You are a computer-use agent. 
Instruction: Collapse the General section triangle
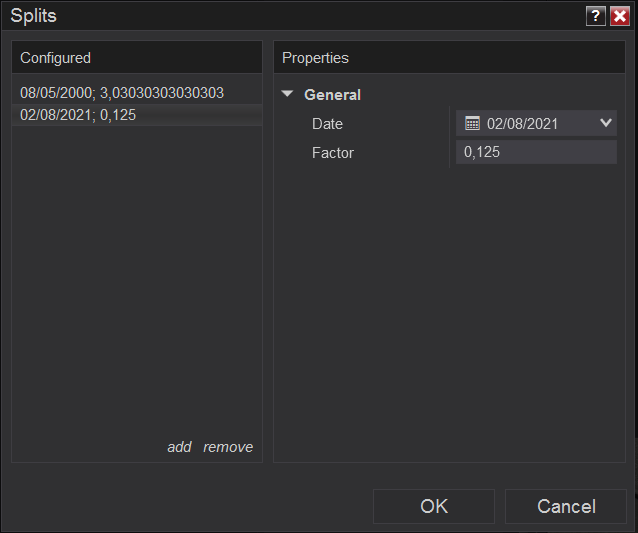point(288,95)
